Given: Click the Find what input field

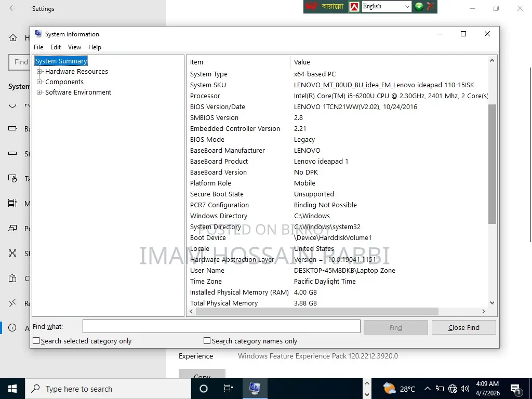Looking at the screenshot, I should pos(221,326).
